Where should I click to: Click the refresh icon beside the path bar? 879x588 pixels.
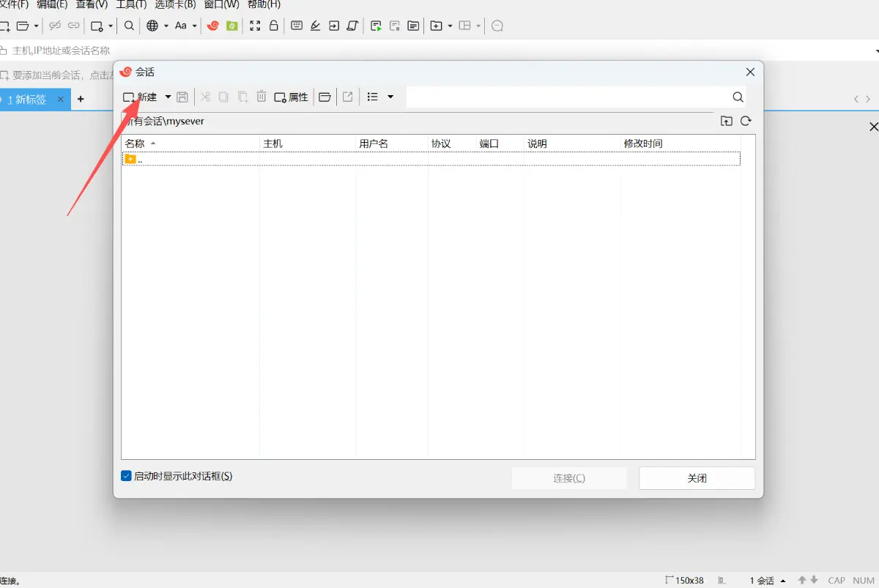(x=746, y=122)
